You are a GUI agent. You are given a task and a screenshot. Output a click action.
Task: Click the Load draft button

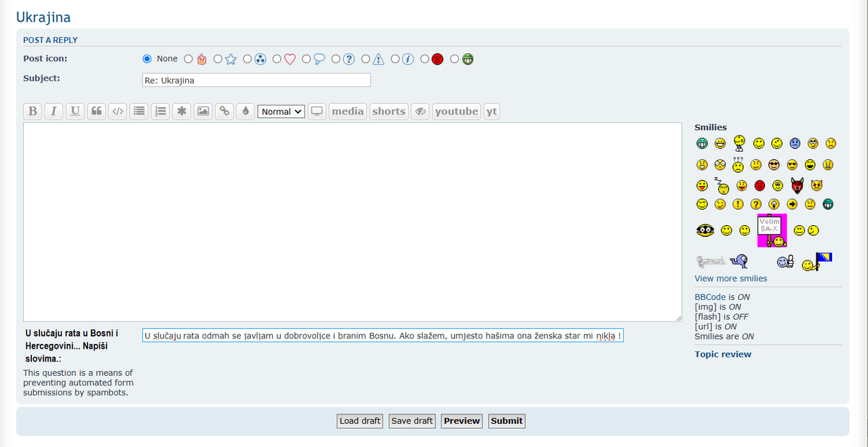point(360,421)
